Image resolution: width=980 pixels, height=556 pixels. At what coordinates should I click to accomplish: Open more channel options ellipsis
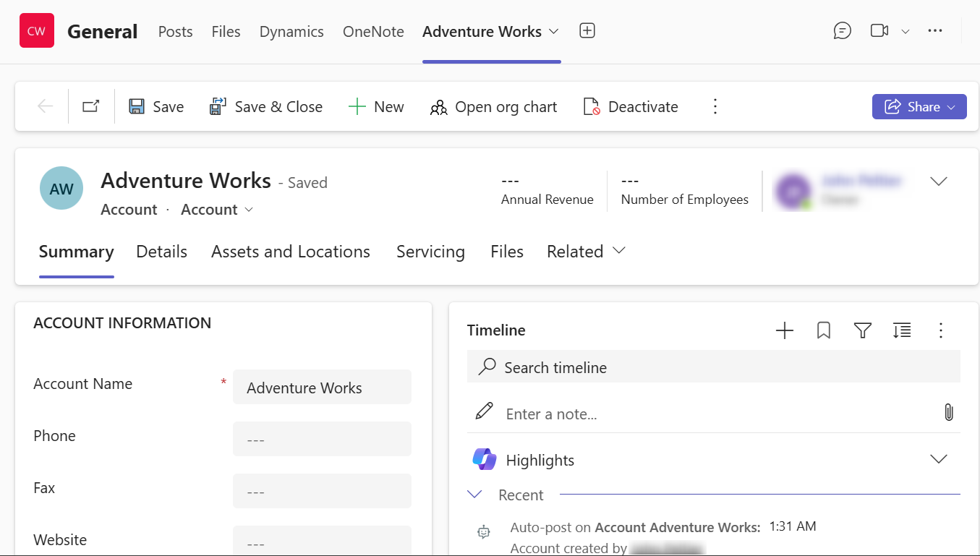(935, 30)
